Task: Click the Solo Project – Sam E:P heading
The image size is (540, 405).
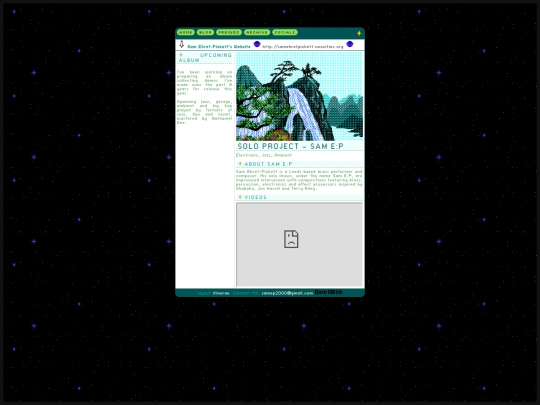Action: (290, 146)
